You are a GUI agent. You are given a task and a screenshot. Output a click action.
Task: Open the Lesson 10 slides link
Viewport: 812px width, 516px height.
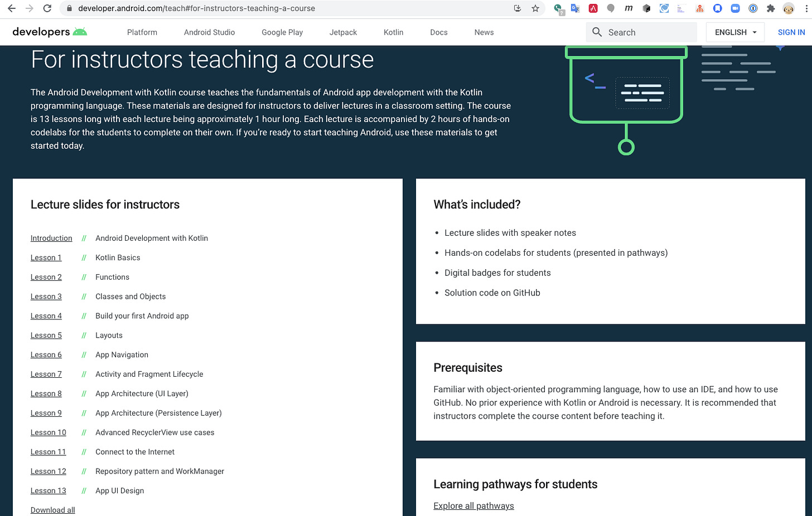(49, 432)
